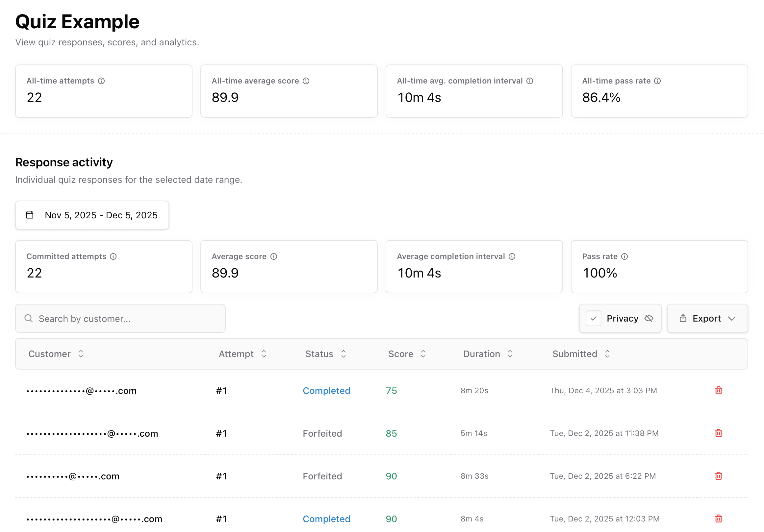Open the Completed response from Dec 4

[326, 390]
